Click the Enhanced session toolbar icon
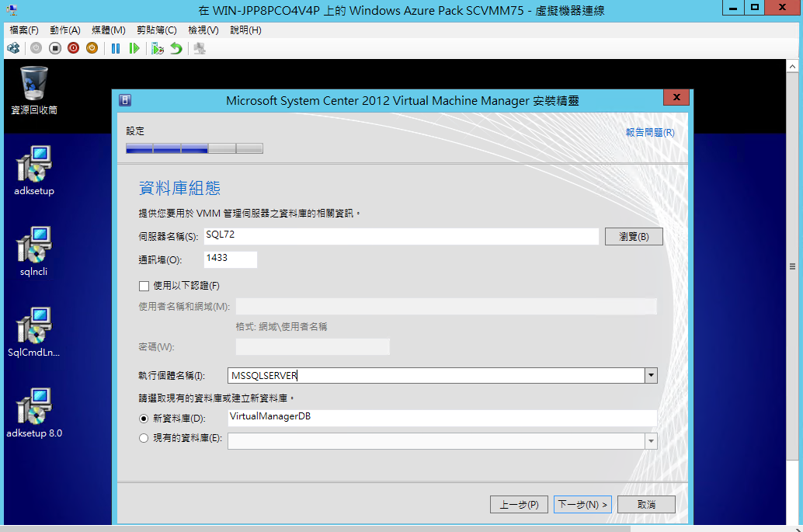803x532 pixels. 200,48
